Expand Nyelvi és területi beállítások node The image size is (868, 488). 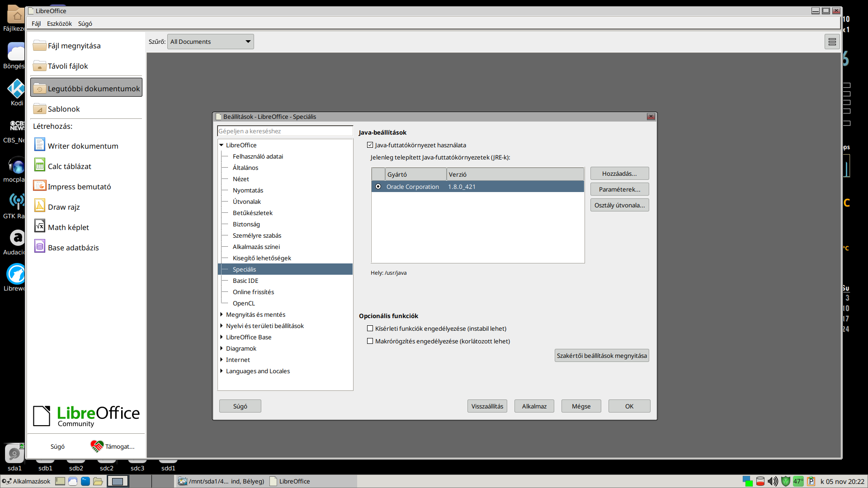point(222,326)
